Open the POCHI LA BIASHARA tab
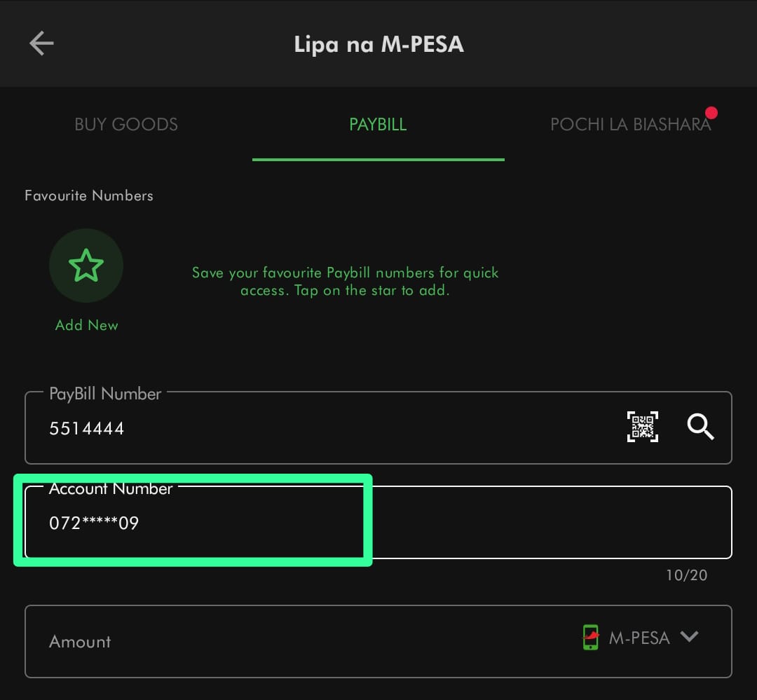757x700 pixels. pyautogui.click(x=630, y=125)
